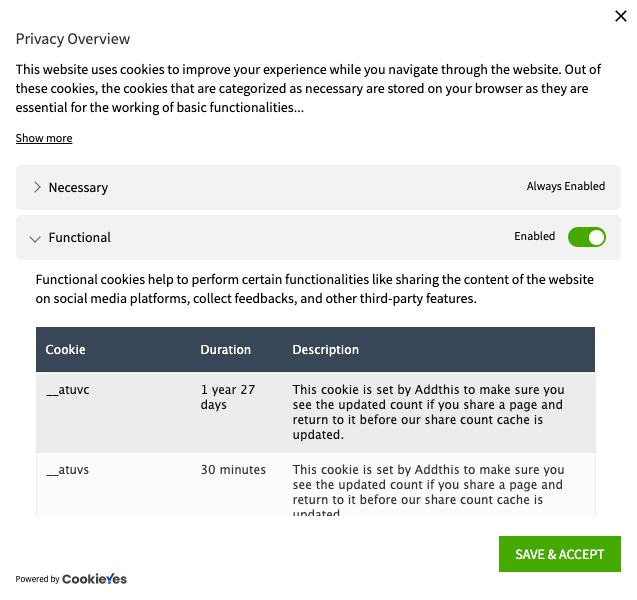Viewport: 637px width, 600px height.
Task: Click the Show more link
Action: [x=44, y=138]
